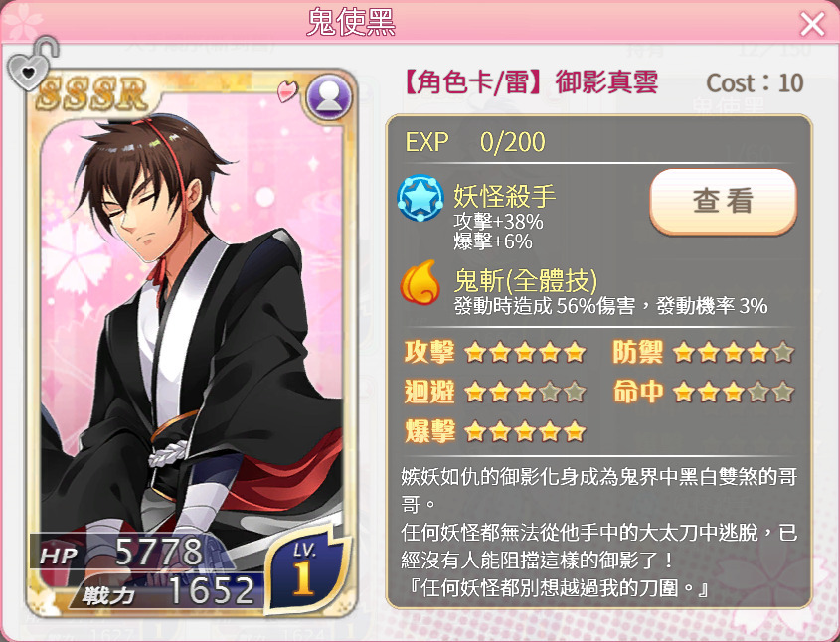Screen dimensions: 840x642
Task: Click the pink petal icon beside the avatar
Action: [287, 91]
